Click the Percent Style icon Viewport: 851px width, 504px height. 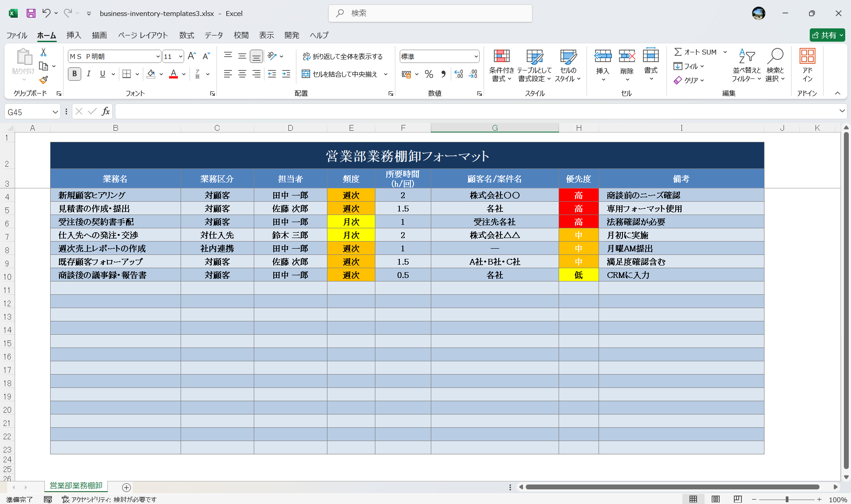click(429, 74)
